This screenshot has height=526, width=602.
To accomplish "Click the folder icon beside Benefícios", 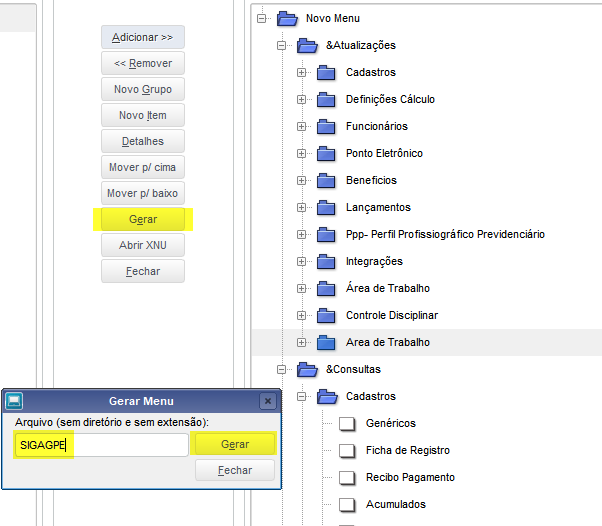I will pos(326,180).
